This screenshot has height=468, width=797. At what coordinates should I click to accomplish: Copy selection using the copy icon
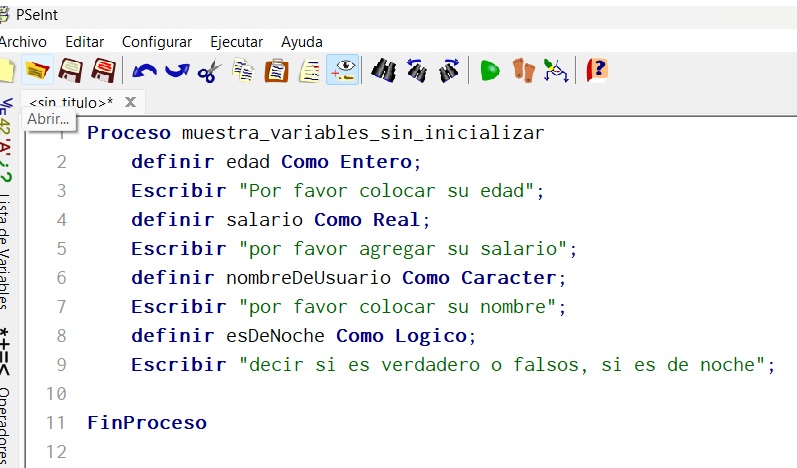(242, 70)
